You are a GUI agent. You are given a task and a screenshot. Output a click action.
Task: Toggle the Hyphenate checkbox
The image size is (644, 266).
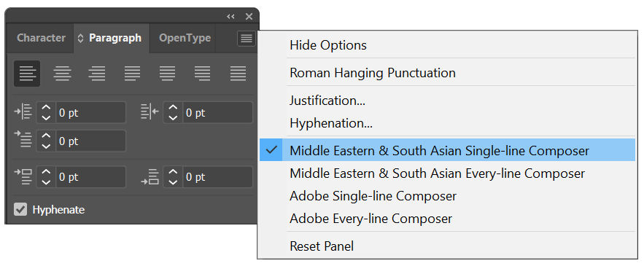tap(20, 209)
